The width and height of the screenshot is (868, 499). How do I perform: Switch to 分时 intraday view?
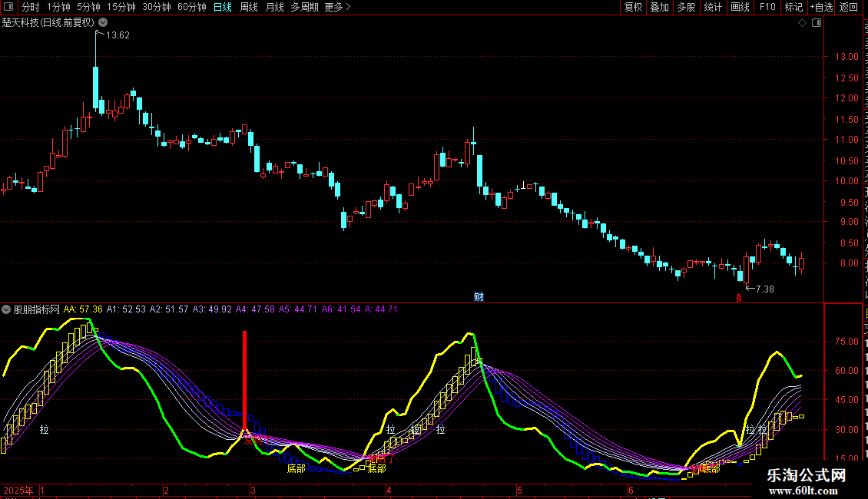click(31, 7)
